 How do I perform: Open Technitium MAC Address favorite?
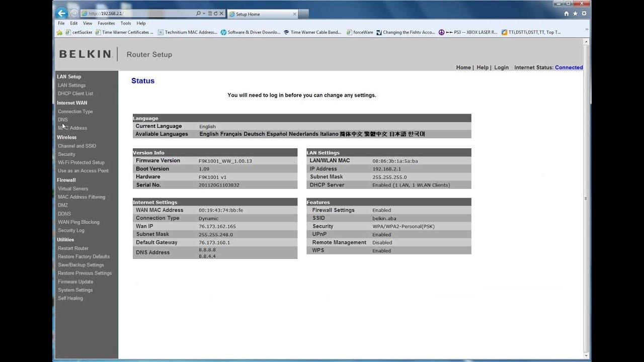187,32
